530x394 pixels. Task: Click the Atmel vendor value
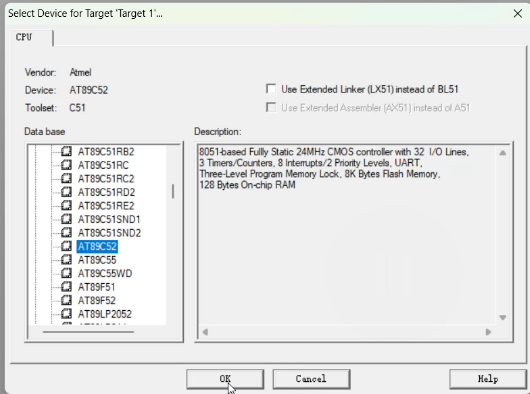(80, 72)
